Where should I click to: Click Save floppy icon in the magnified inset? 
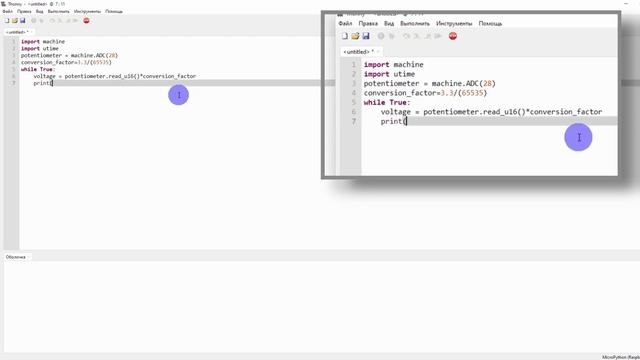pyautogui.click(x=366, y=36)
